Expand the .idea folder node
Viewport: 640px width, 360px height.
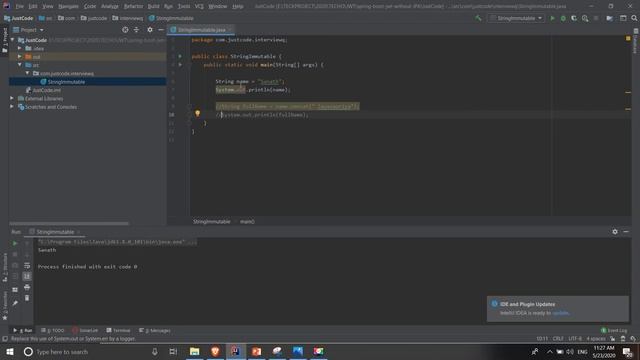[x=20, y=48]
